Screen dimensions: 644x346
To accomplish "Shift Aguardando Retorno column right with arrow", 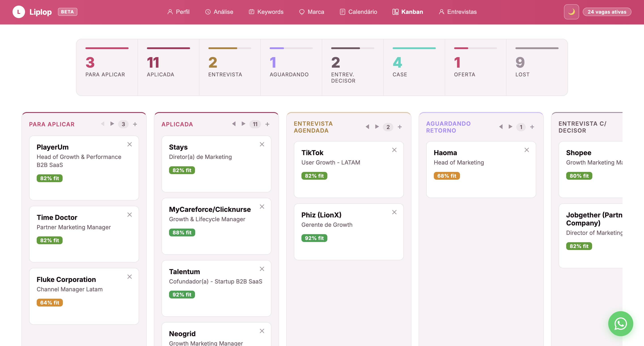I will (x=510, y=127).
